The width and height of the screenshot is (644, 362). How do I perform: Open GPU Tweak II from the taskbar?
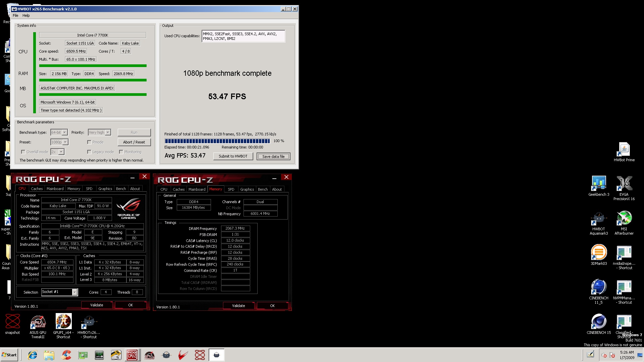[150, 355]
